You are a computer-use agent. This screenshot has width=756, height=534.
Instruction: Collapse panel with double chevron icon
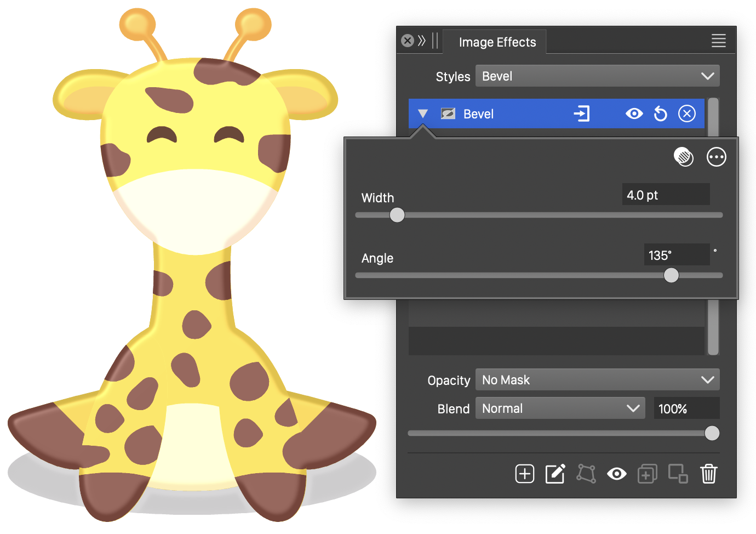[421, 41]
